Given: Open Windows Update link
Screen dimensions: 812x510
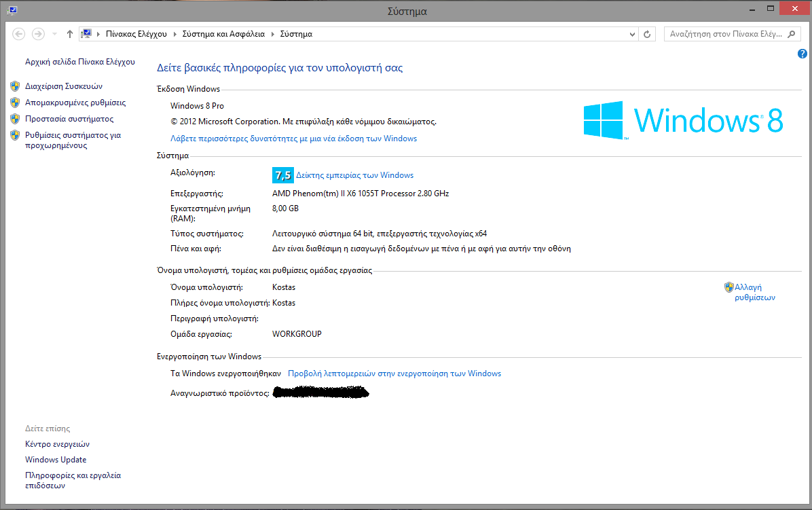Looking at the screenshot, I should click(x=56, y=460).
